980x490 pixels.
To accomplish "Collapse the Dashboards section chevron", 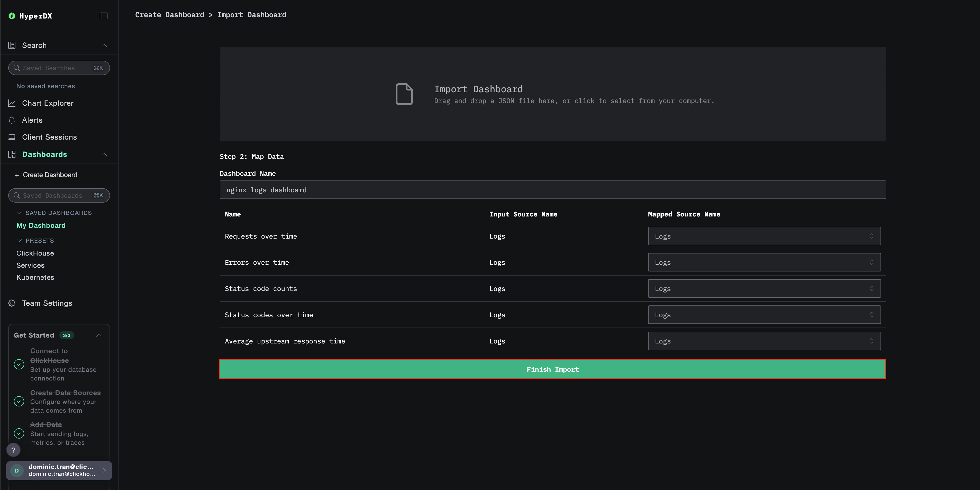I will coord(104,155).
